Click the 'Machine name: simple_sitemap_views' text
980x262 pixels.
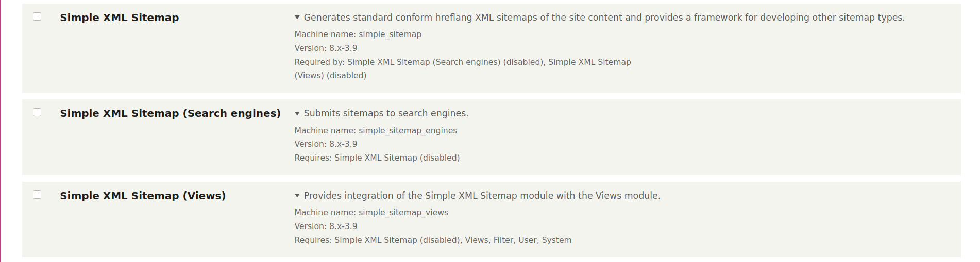pos(371,213)
